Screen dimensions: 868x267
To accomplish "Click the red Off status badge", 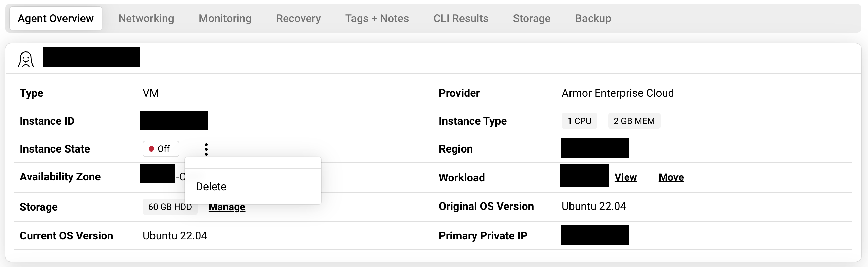I will tap(161, 149).
